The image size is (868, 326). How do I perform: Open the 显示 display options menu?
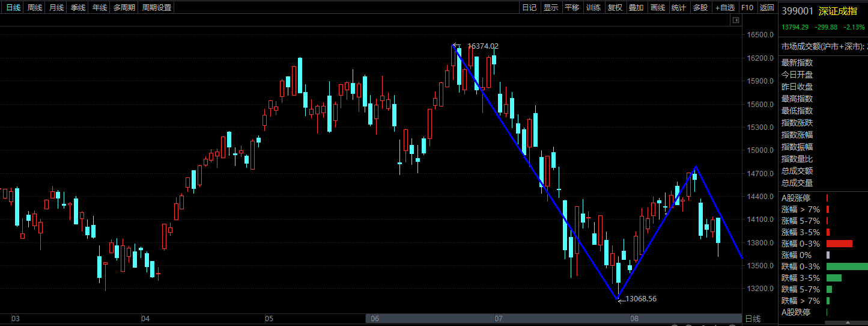point(551,8)
